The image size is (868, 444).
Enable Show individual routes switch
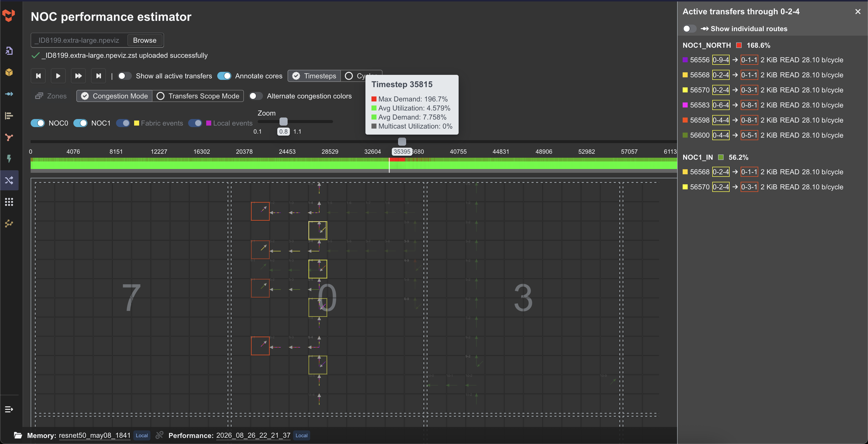(x=689, y=29)
